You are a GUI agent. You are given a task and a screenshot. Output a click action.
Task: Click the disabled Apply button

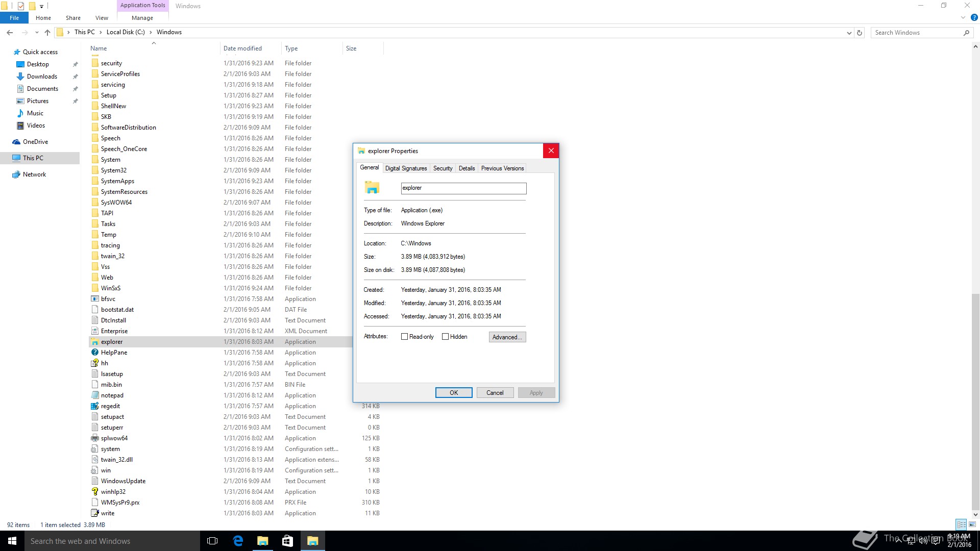click(536, 393)
